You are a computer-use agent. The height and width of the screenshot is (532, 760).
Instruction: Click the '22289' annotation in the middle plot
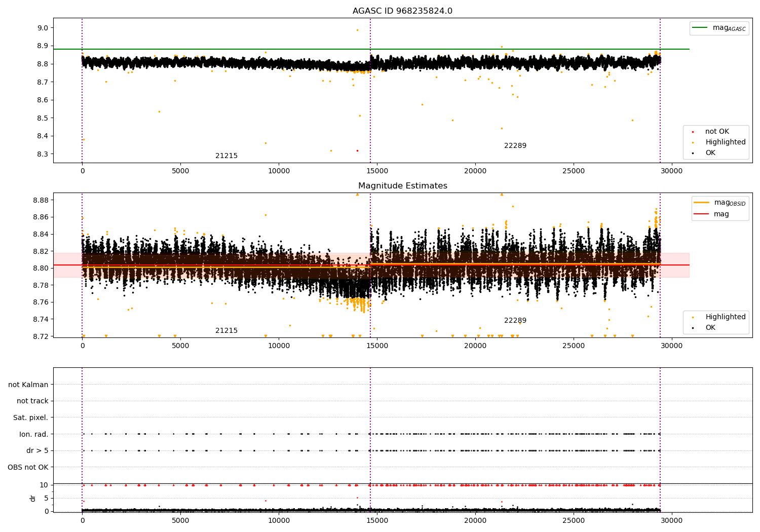coord(515,321)
